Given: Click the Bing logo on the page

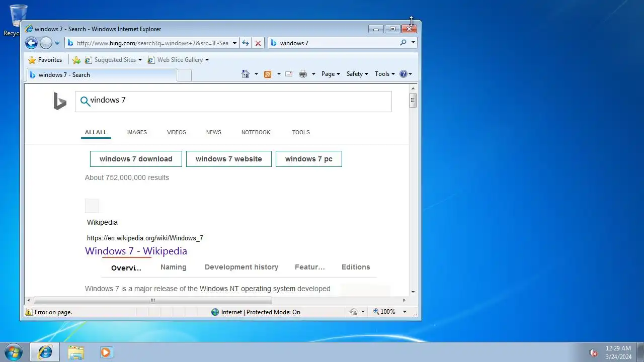Looking at the screenshot, I should (x=60, y=101).
